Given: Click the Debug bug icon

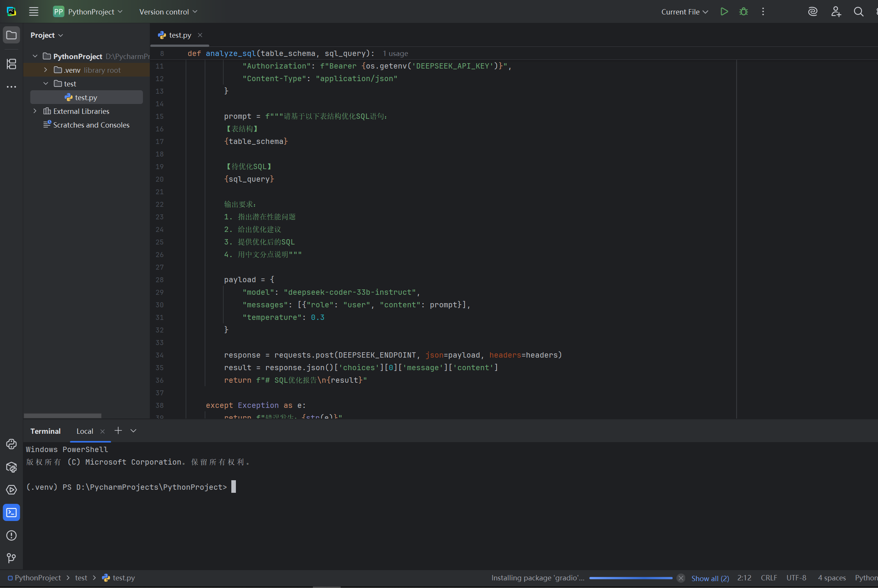Looking at the screenshot, I should coord(743,12).
